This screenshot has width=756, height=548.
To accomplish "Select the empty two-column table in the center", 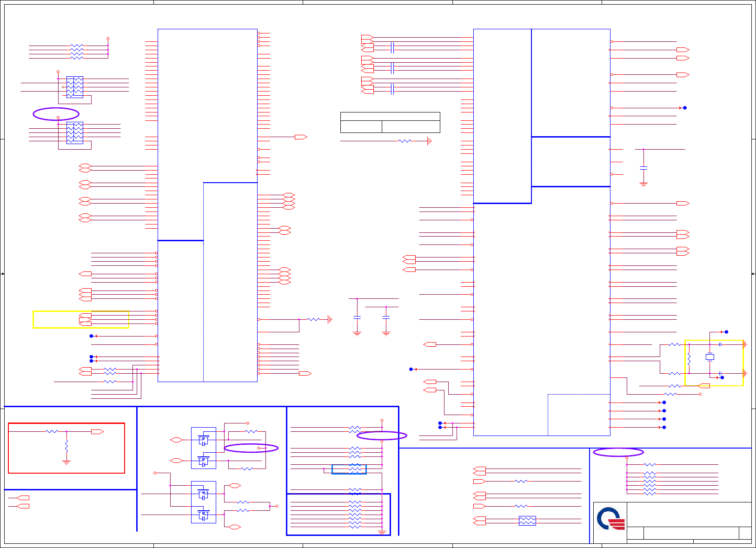I will [390, 122].
